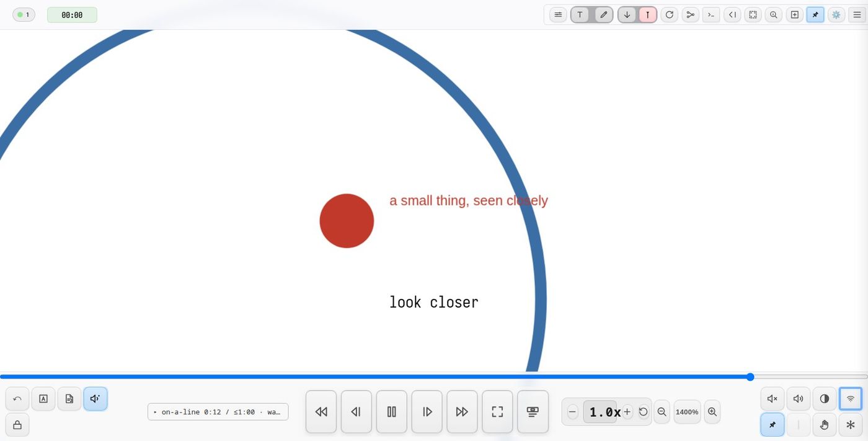Zoom out with the minus magnifier
Viewport: 868px width, 441px height.
click(x=662, y=412)
